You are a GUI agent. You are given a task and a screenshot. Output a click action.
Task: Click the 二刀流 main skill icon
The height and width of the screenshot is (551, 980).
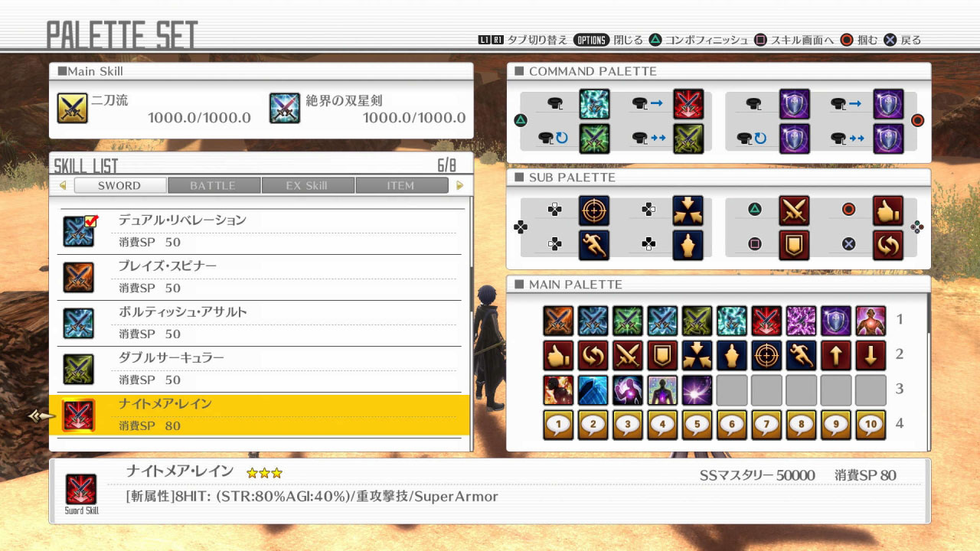point(73,109)
